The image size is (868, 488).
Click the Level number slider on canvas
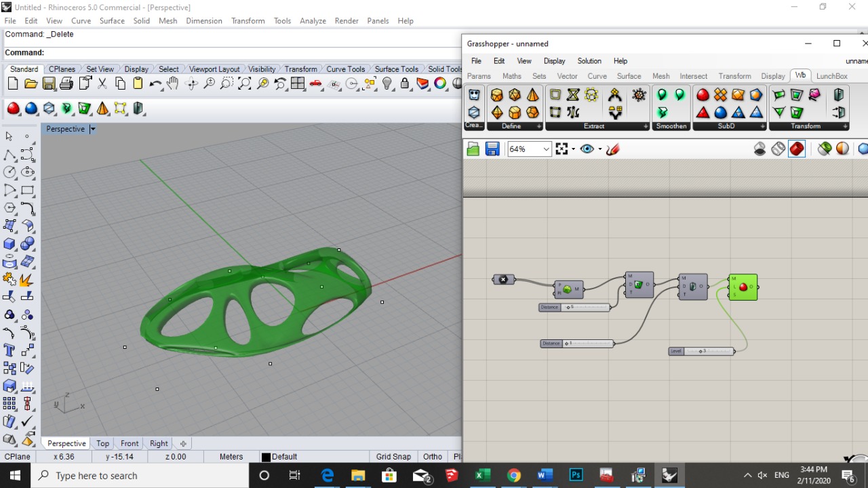pyautogui.click(x=702, y=351)
